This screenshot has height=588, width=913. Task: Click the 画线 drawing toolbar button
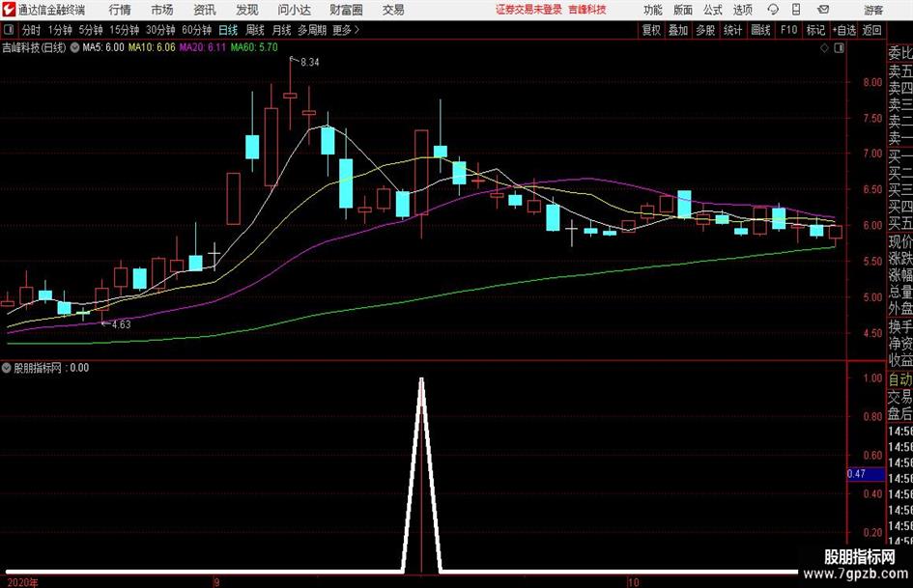pos(761,30)
